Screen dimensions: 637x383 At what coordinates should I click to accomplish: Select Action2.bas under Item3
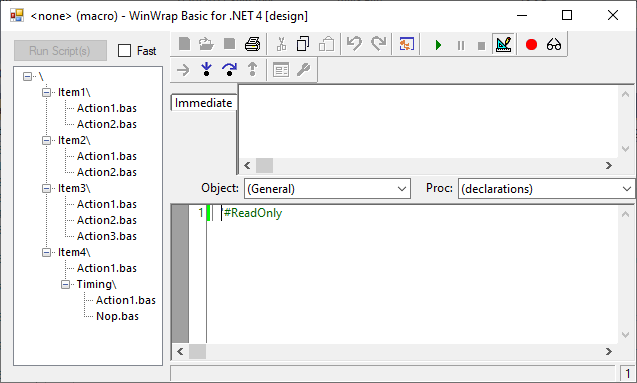click(x=107, y=220)
